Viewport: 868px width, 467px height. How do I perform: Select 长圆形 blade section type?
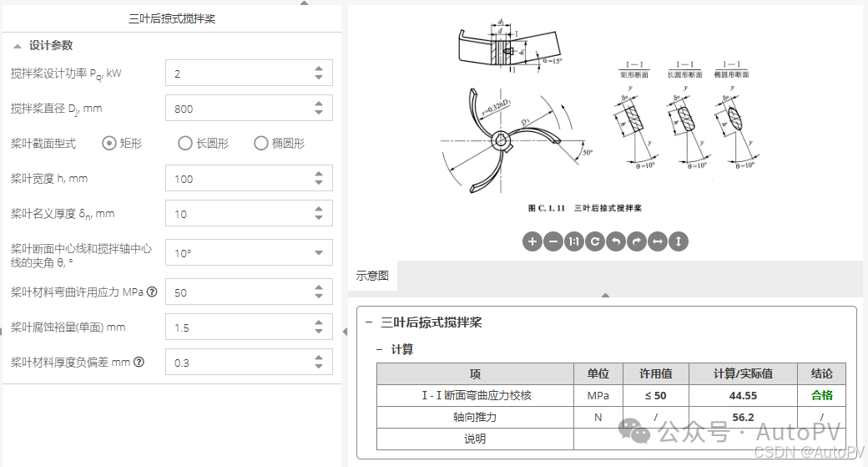coord(185,144)
